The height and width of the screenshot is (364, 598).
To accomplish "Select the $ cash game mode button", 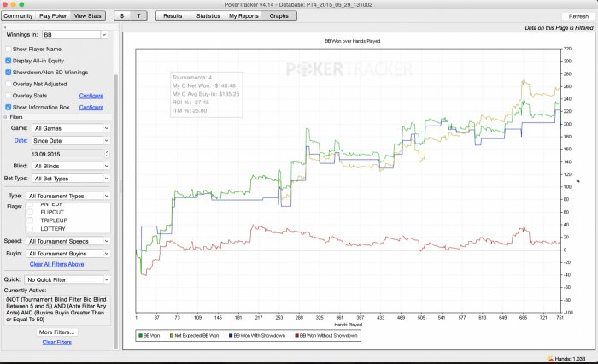I will 122,15.
